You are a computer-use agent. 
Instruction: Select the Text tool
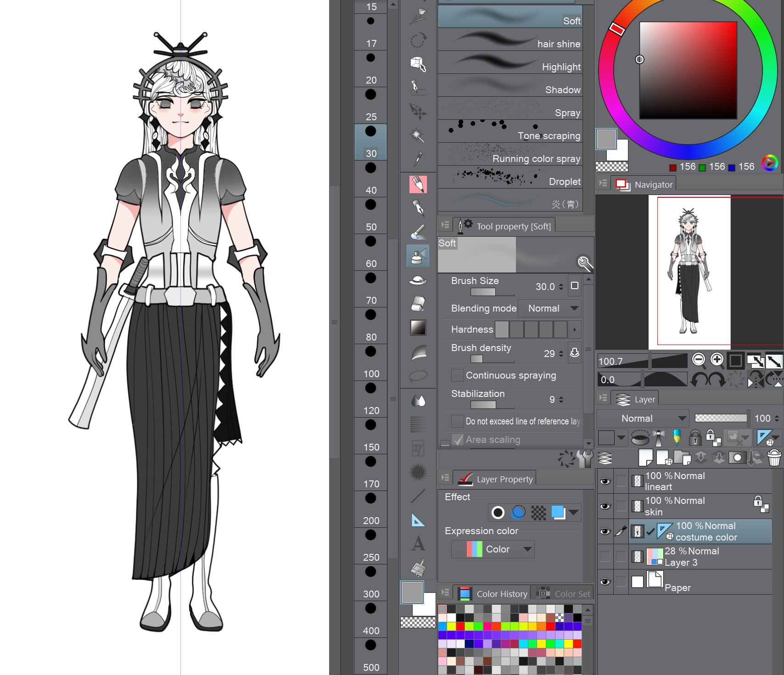(418, 543)
